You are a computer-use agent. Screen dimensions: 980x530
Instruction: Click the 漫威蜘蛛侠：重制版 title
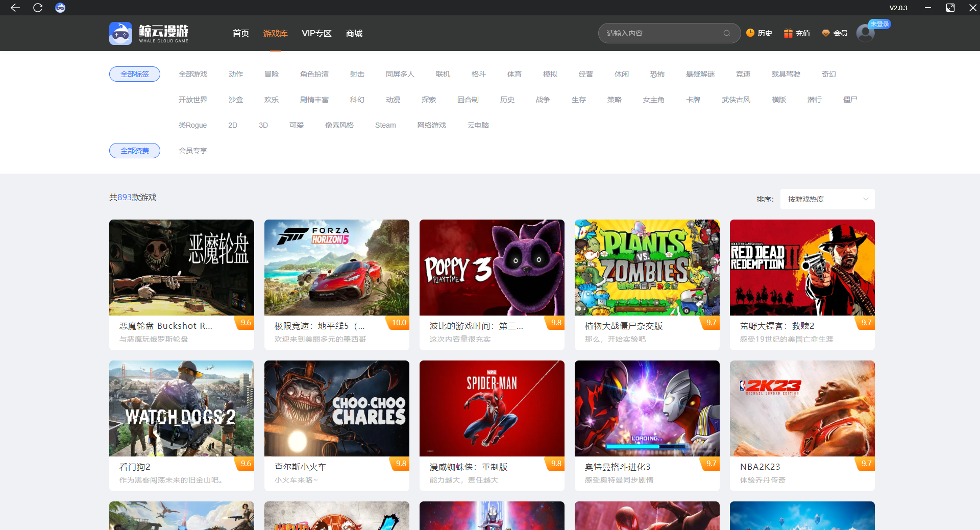469,467
